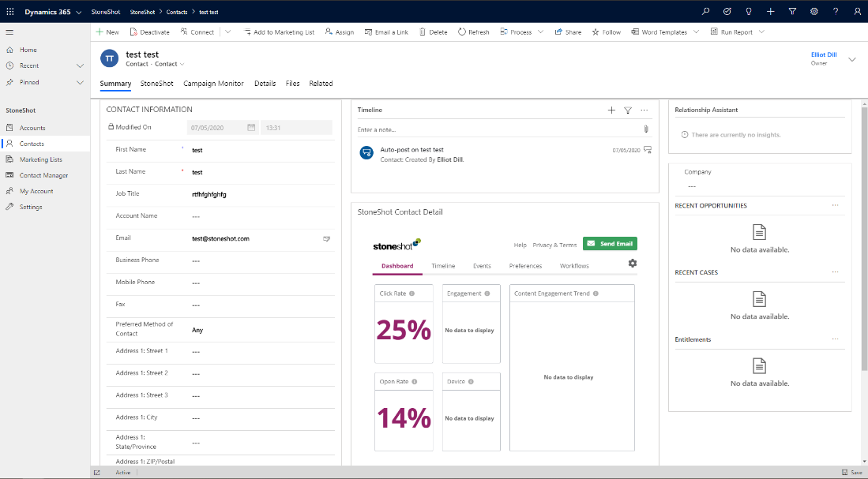Click the New contact button

tap(107, 32)
